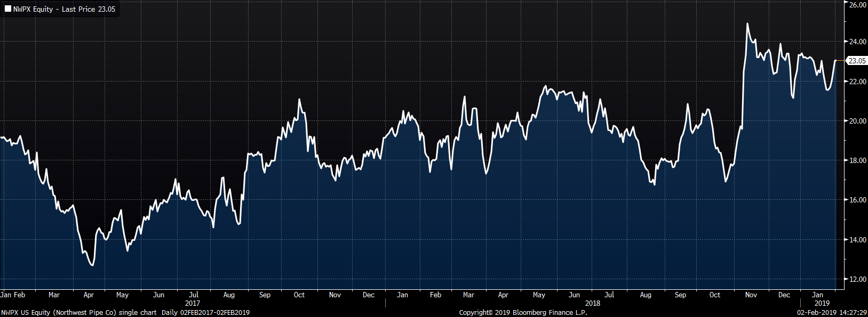Click the highest price peak in November 2018
This screenshot has height=317, width=868.
pyautogui.click(x=747, y=23)
